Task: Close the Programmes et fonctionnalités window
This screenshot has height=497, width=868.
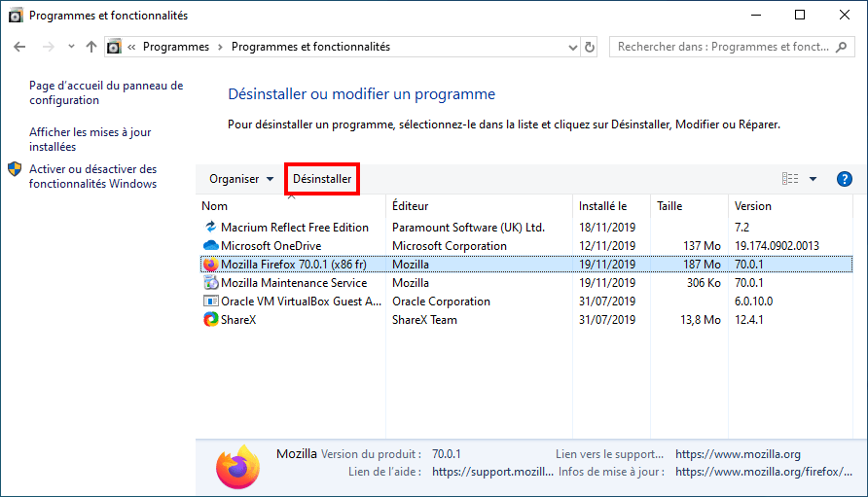Action: tap(845, 16)
